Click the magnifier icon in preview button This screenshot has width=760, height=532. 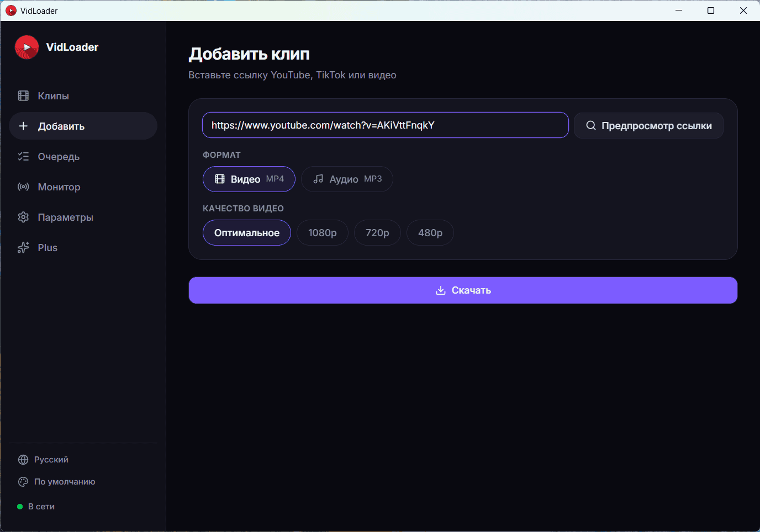(x=590, y=125)
